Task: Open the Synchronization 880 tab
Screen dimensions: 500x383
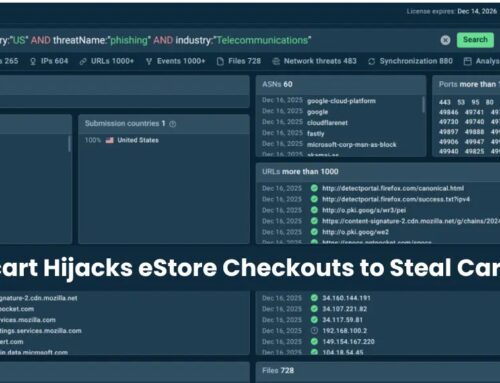Action: [x=410, y=61]
